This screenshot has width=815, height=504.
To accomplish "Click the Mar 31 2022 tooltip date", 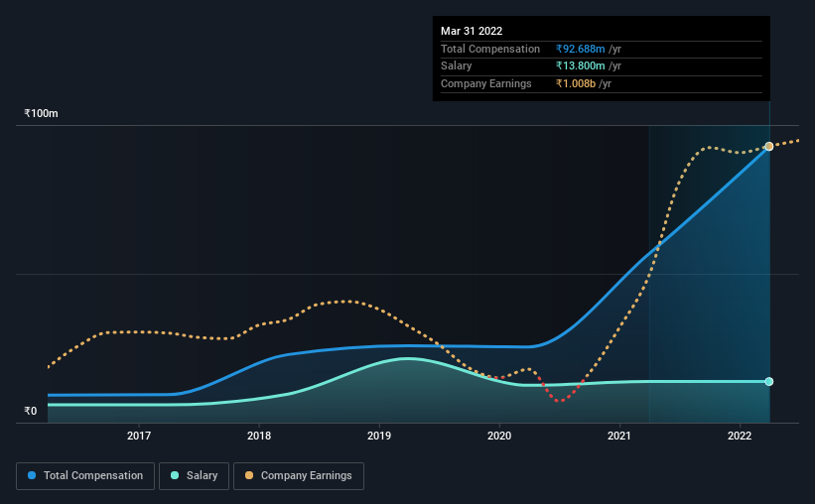I will (472, 31).
